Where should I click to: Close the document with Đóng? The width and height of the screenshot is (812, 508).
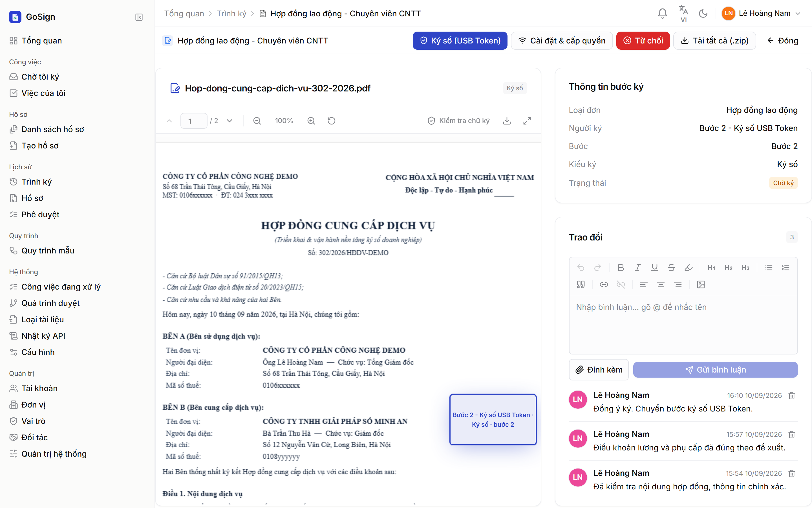click(782, 41)
